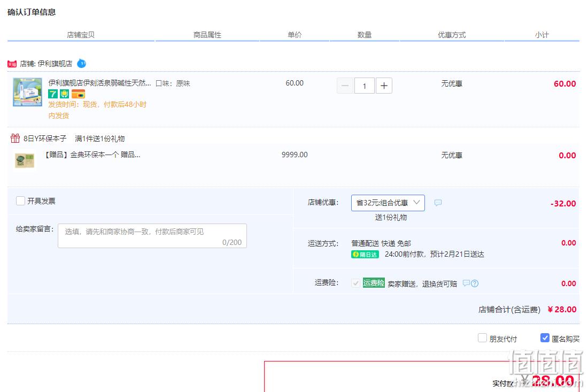The height and width of the screenshot is (392, 588).
Task: Open the water product thumbnail image
Action: pyautogui.click(x=27, y=93)
